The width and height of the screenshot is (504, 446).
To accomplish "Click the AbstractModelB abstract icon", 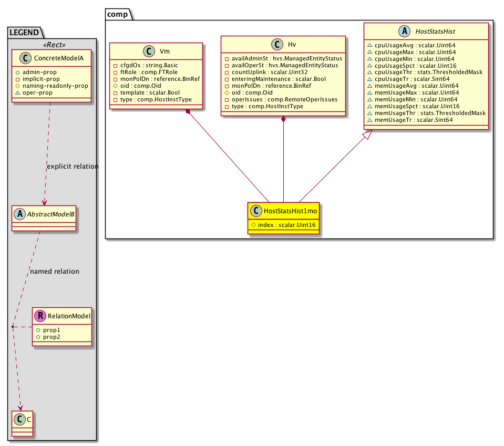I will click(20, 215).
